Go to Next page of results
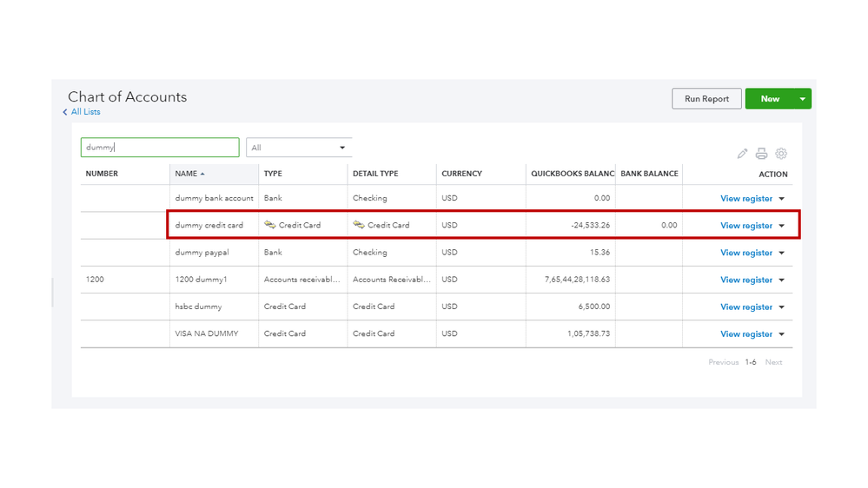 [773, 362]
